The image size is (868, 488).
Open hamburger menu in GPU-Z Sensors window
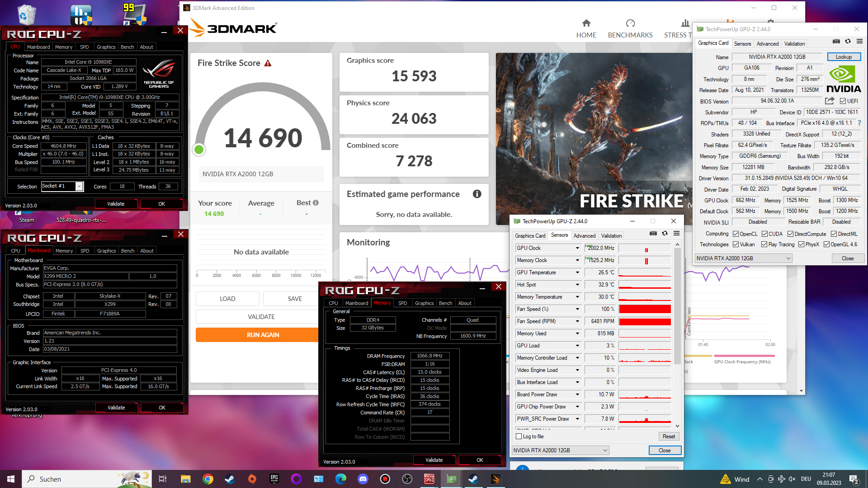coord(676,234)
